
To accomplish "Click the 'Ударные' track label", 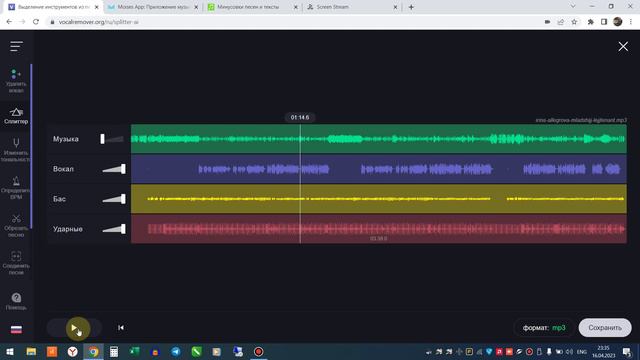I will click(x=68, y=229).
